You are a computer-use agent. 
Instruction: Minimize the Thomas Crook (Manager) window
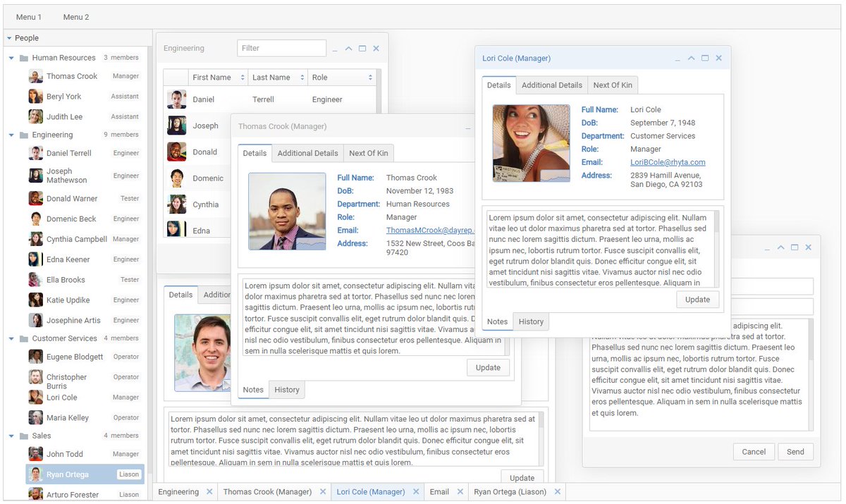[467, 128]
